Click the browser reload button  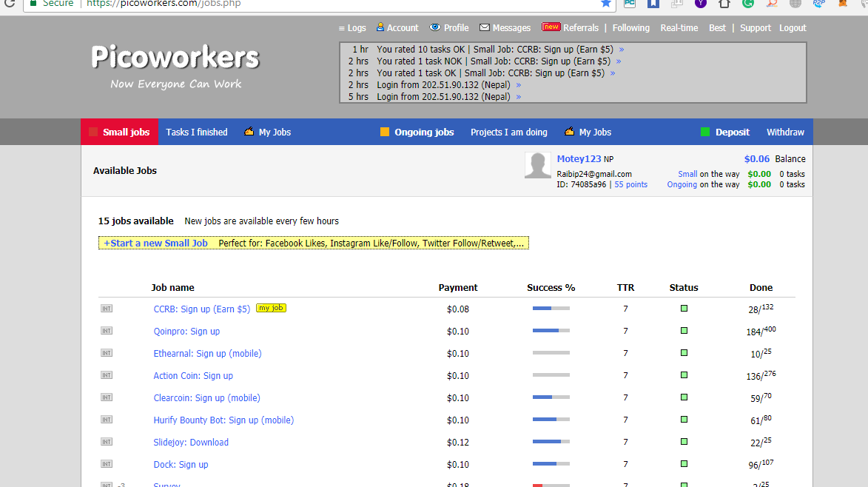(10, 3)
